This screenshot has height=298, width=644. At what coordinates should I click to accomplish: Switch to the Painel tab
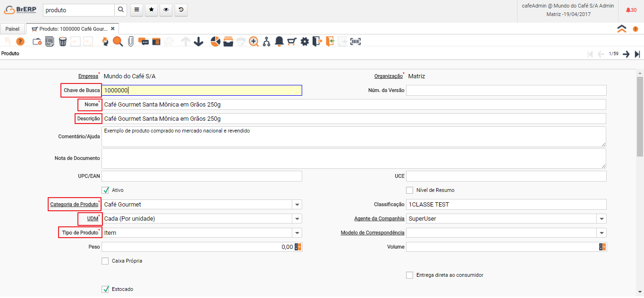coord(13,29)
